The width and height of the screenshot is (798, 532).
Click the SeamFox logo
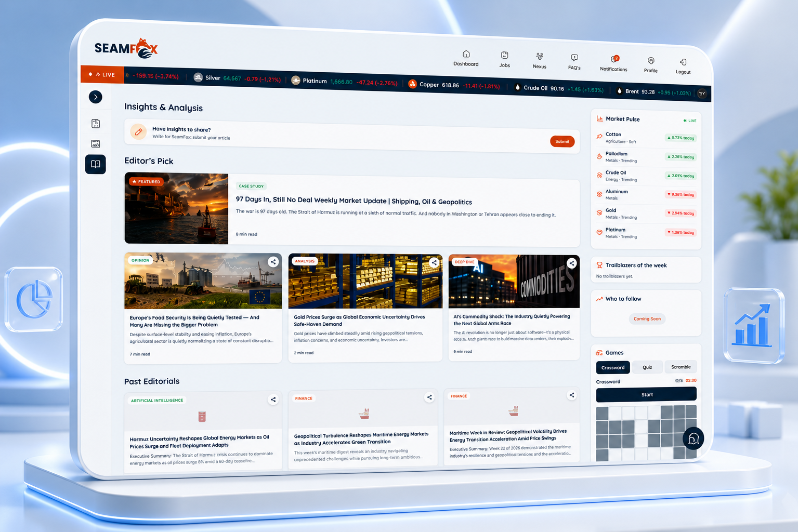[x=126, y=48]
